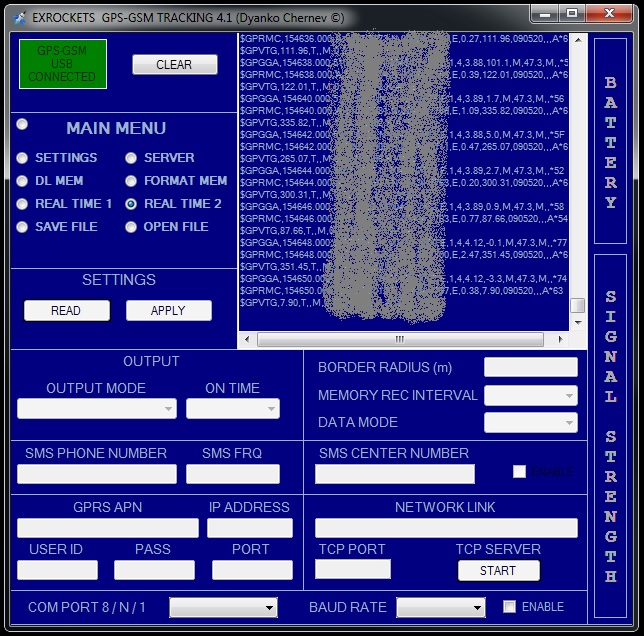
Task: Click the PASS input field
Action: coord(154,570)
